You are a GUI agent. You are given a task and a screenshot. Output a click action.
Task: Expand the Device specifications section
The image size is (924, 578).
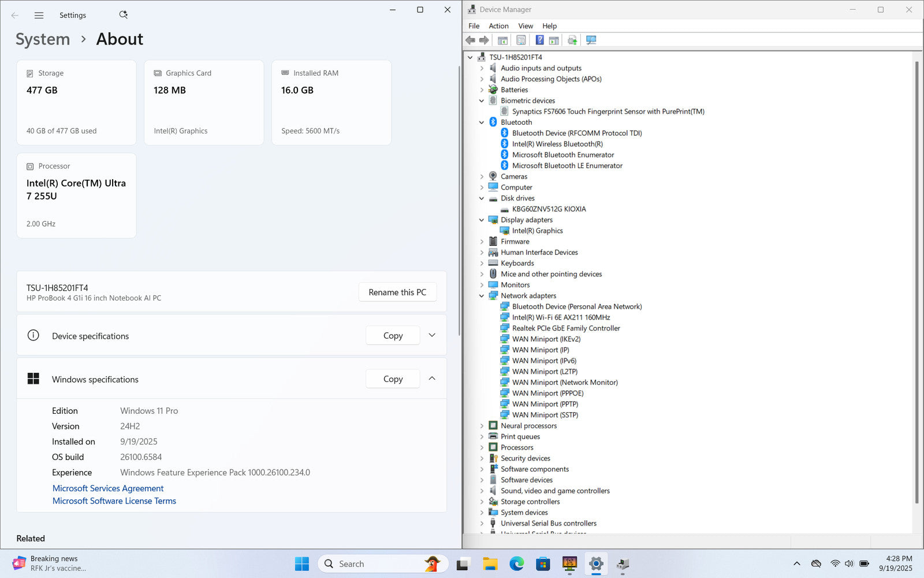coord(432,335)
